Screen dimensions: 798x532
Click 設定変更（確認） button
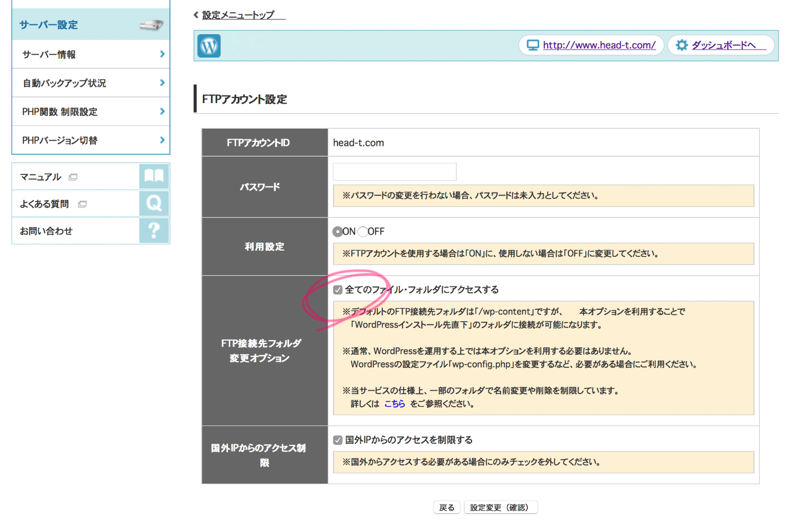click(500, 508)
